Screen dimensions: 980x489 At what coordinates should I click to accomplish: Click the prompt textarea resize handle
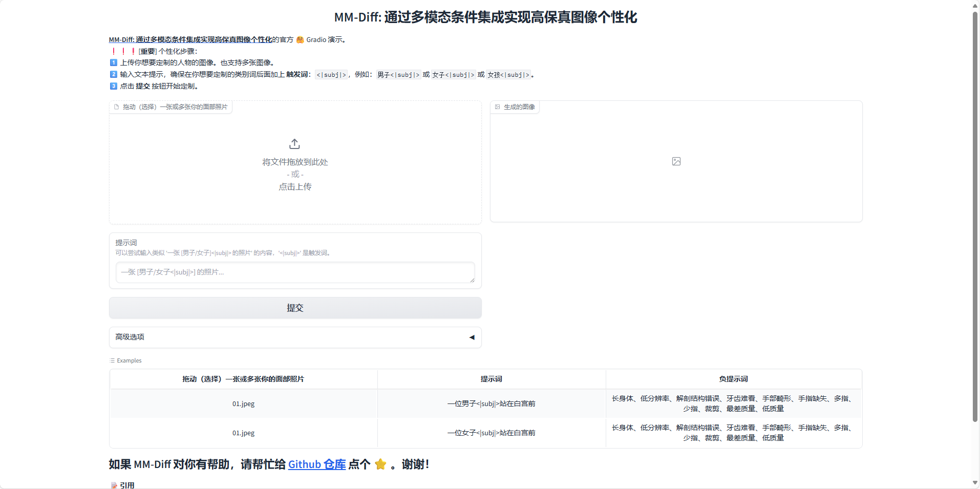472,280
